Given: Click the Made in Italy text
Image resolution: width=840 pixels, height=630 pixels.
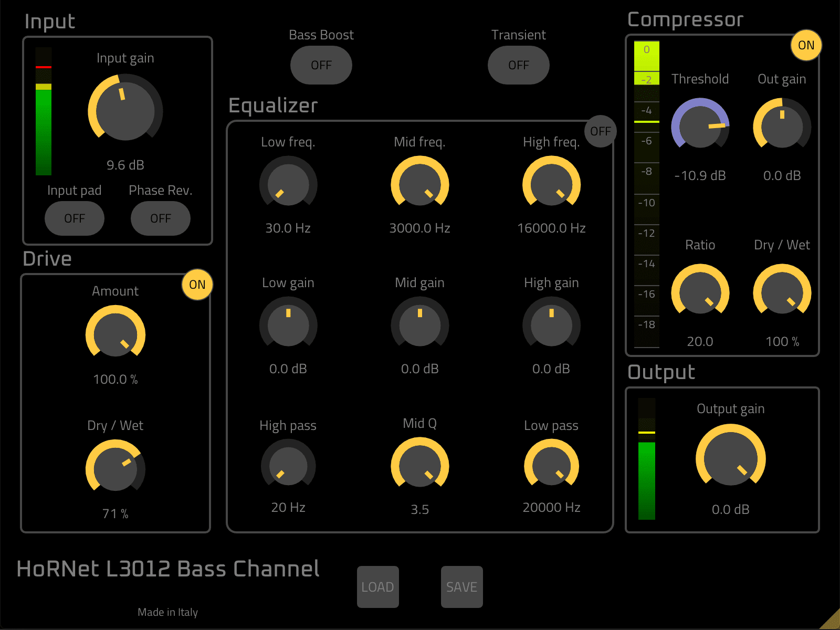Looking at the screenshot, I should click(168, 612).
